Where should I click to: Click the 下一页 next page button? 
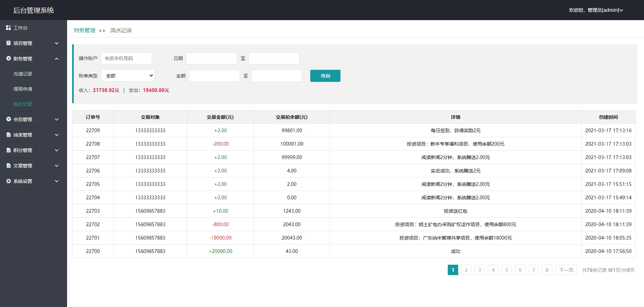[x=566, y=270]
